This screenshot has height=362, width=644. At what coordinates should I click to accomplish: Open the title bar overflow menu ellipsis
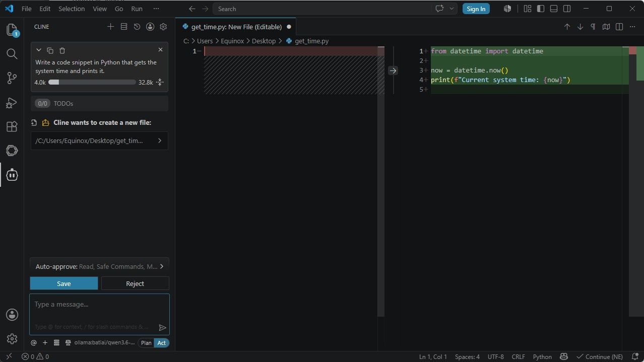[156, 9]
